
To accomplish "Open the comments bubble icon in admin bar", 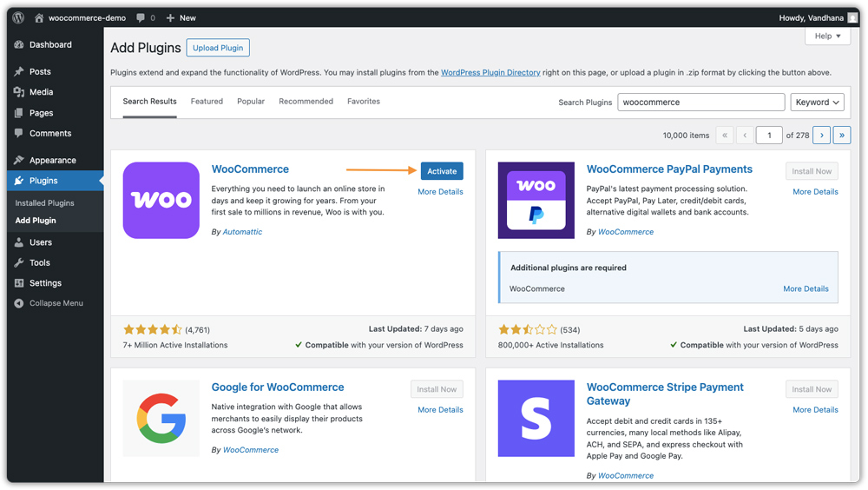I will tap(141, 17).
